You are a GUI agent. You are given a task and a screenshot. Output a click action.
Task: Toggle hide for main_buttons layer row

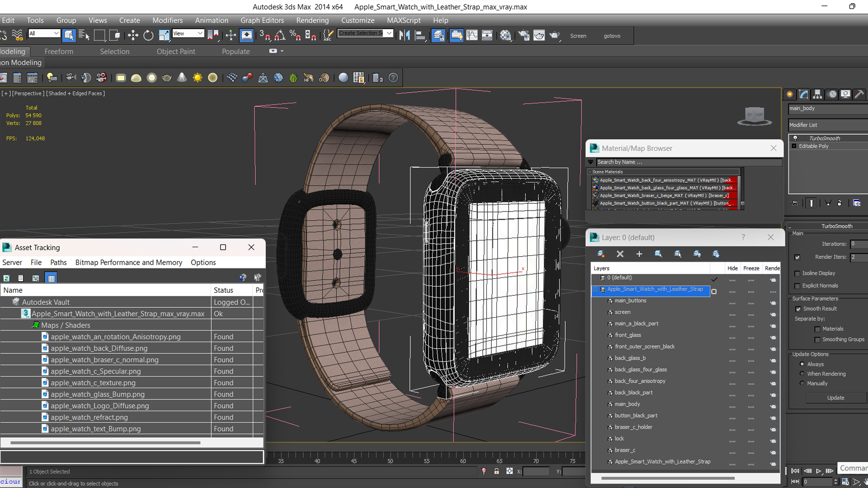732,303
